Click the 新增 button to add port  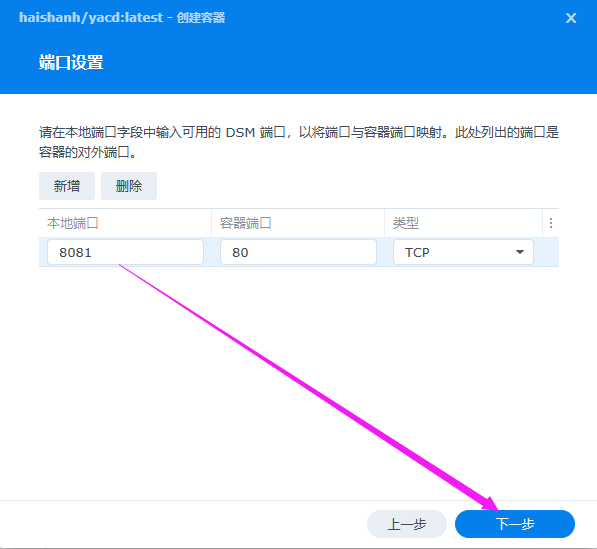[67, 186]
